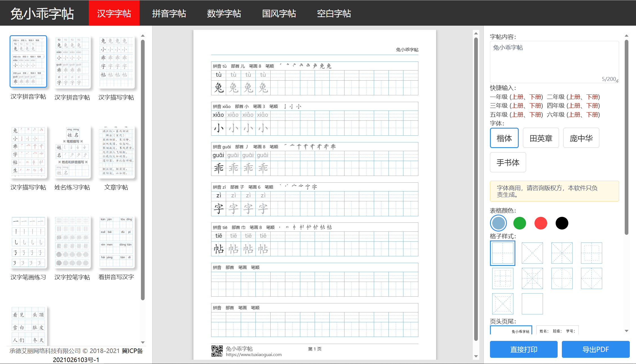Select the dashed-border 田字格 grid style
The width and height of the screenshot is (636, 364).
pos(503,278)
